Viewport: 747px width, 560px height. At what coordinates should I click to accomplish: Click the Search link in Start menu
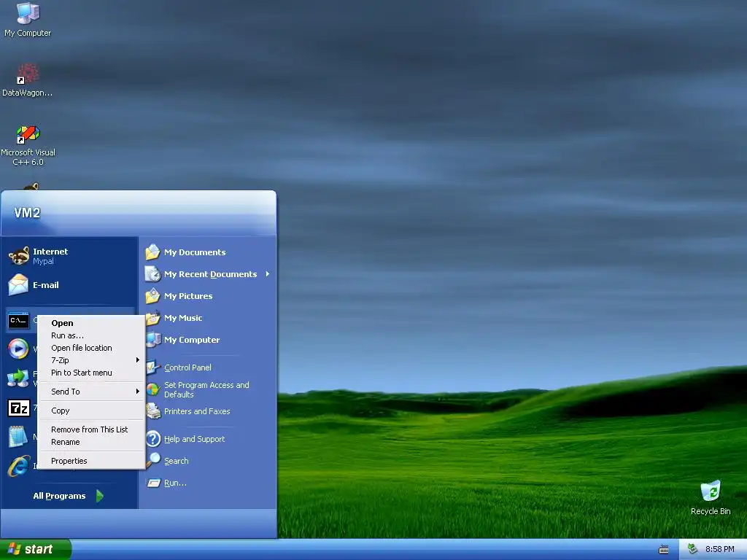pos(177,461)
